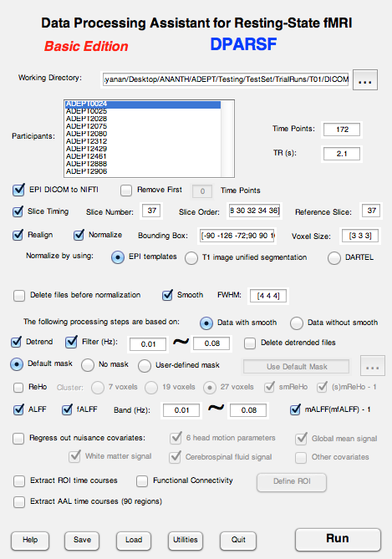Viewport: 392px width, 559px height.
Task: Select participant ADEPT2429
Action: (x=143, y=149)
